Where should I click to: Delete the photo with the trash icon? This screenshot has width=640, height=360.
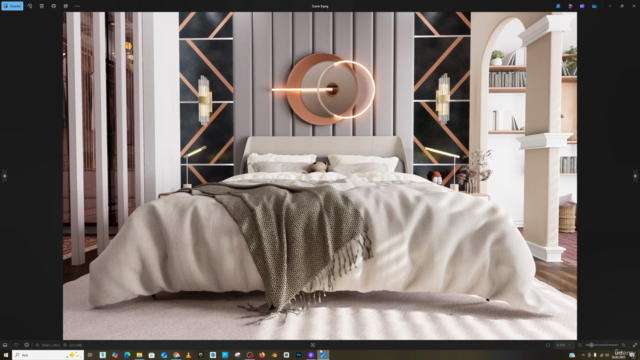[x=42, y=6]
